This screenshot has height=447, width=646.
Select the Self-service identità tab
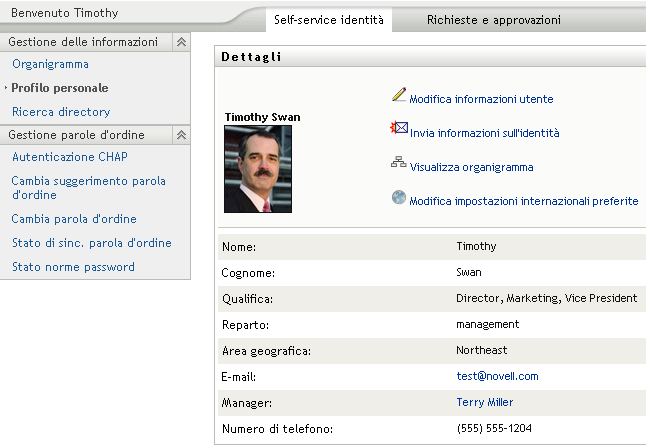tap(328, 19)
